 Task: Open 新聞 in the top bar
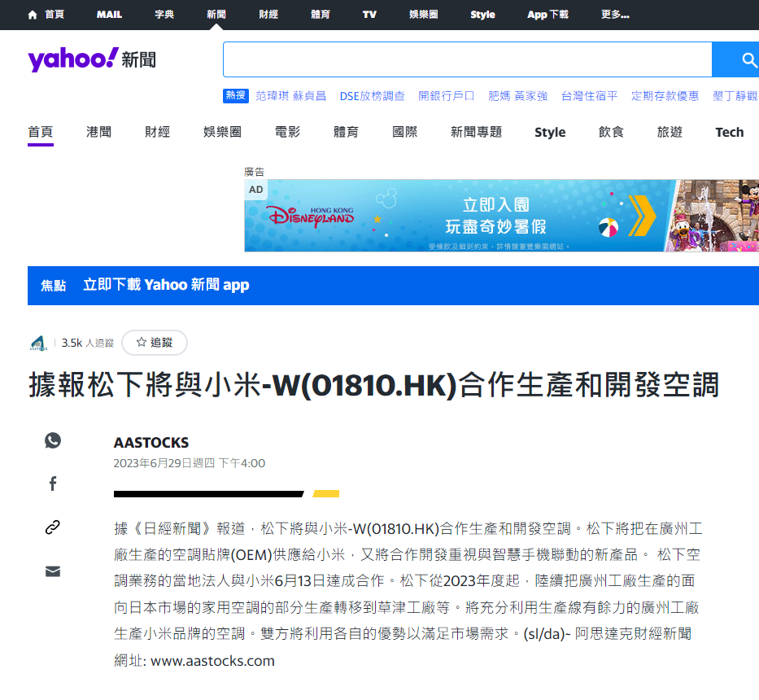pos(216,15)
